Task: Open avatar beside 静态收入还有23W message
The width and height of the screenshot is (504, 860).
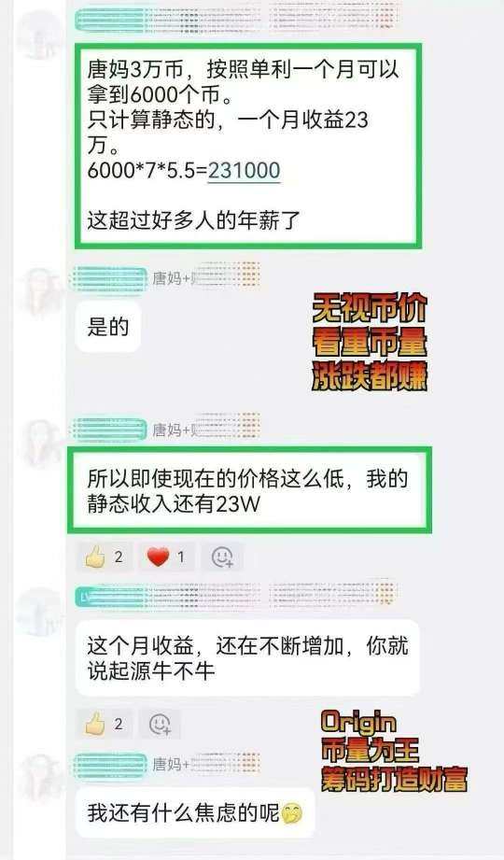Action: coord(39,442)
